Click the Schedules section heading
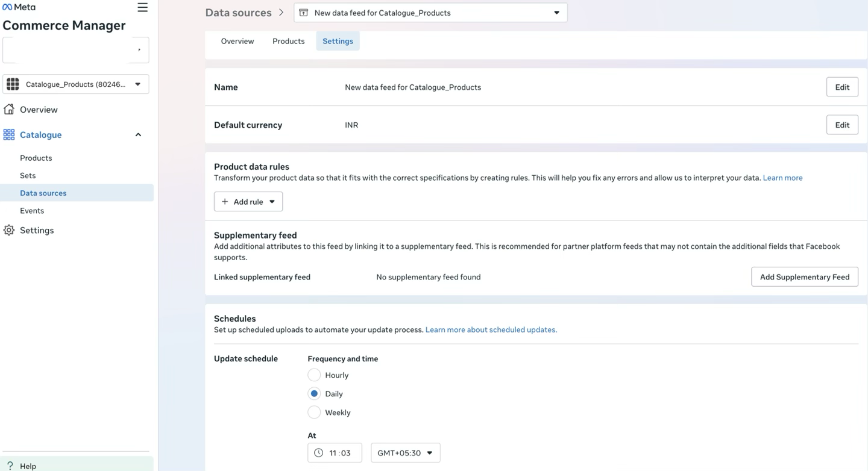This screenshot has height=471, width=868. 235,319
